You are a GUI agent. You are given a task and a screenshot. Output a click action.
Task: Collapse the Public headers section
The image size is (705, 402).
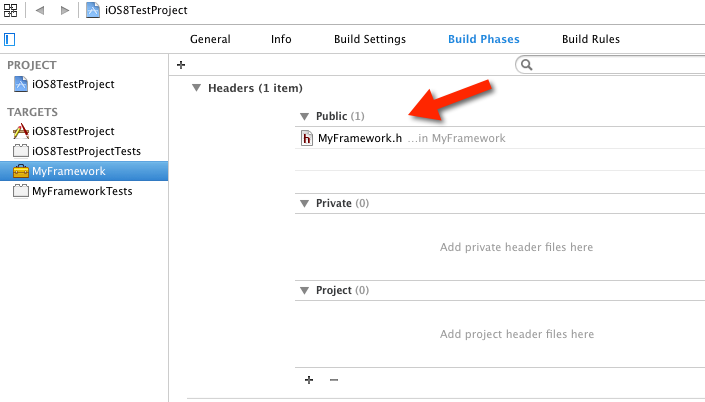305,117
